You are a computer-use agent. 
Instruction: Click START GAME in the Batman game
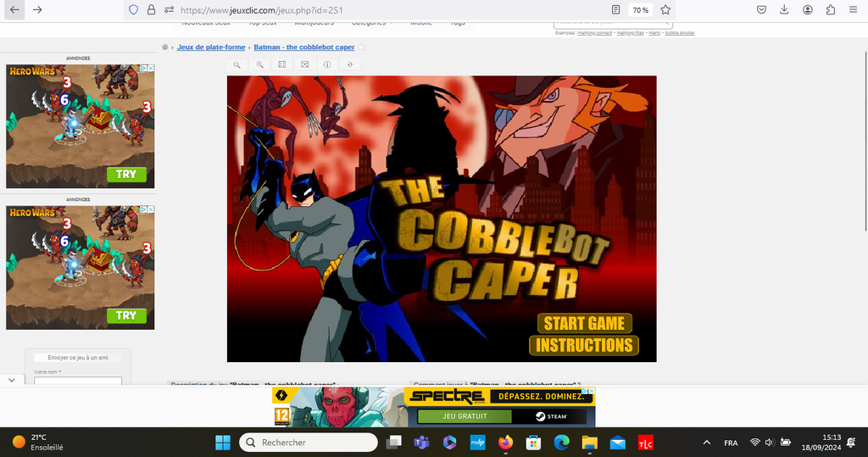pos(584,324)
